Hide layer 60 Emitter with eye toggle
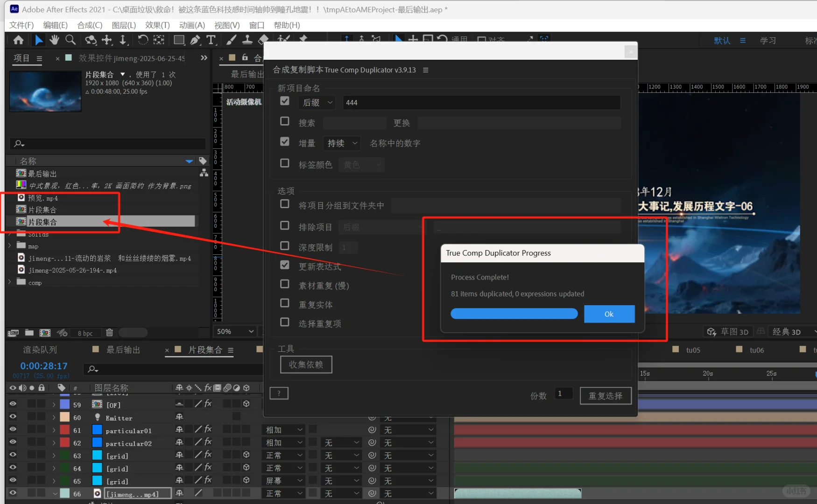The height and width of the screenshot is (504, 817). coord(13,417)
